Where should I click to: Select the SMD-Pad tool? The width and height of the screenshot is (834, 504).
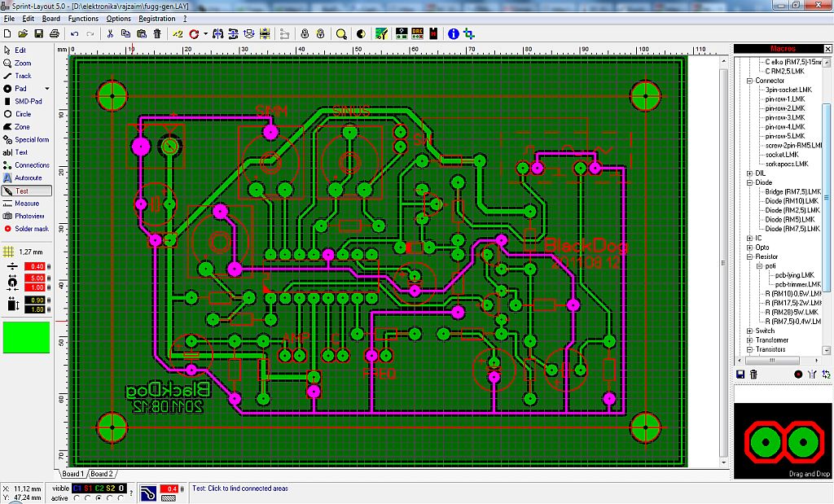(27, 101)
